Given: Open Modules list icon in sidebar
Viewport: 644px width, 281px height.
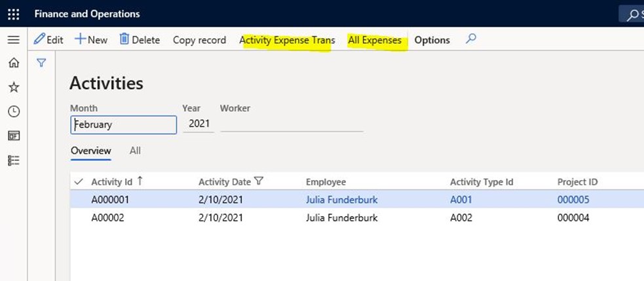Looking at the screenshot, I should [x=14, y=160].
